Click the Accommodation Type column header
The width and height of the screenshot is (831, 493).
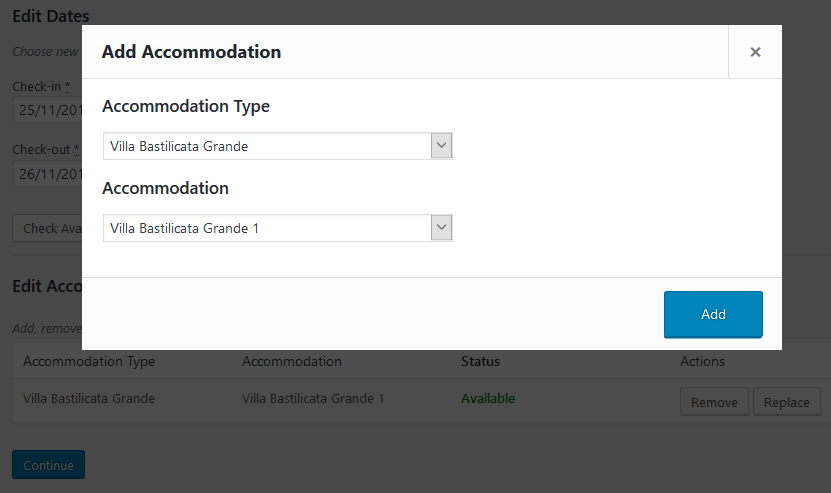[89, 361]
